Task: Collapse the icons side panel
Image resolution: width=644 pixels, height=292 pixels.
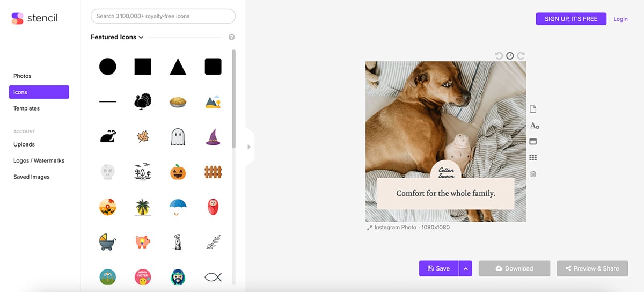Action: [x=249, y=147]
